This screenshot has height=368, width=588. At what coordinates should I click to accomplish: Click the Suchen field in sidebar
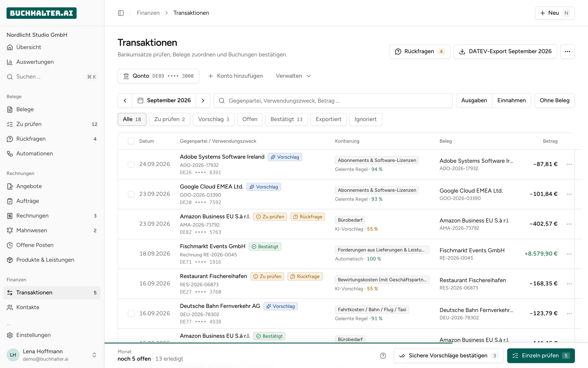click(52, 77)
